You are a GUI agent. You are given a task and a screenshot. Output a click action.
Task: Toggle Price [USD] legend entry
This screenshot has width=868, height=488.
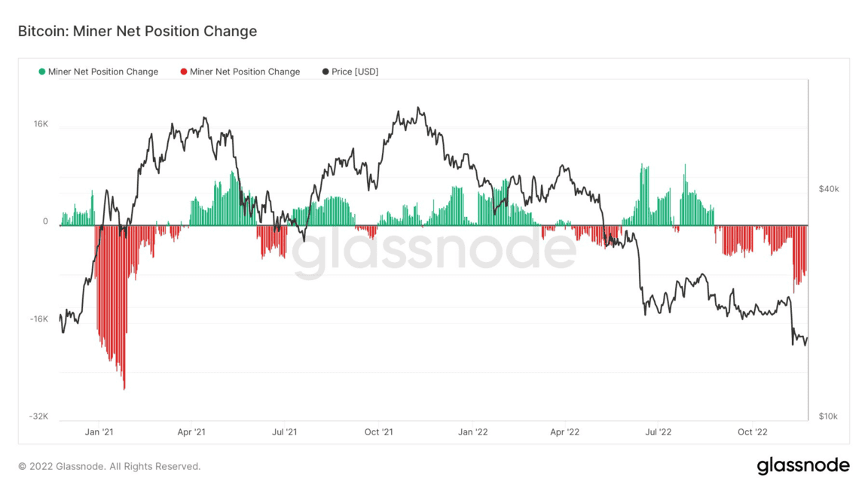tap(354, 72)
